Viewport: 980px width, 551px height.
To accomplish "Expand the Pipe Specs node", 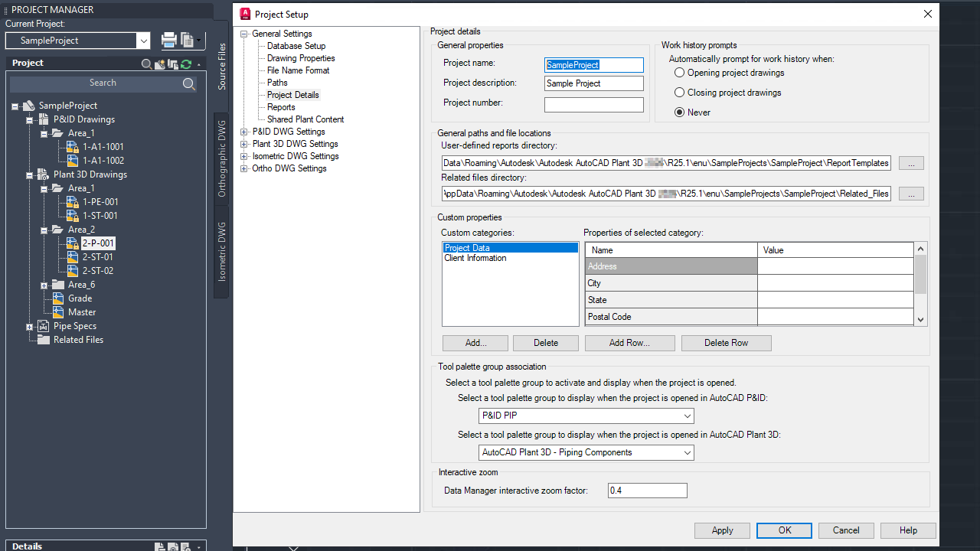I will pos(30,326).
